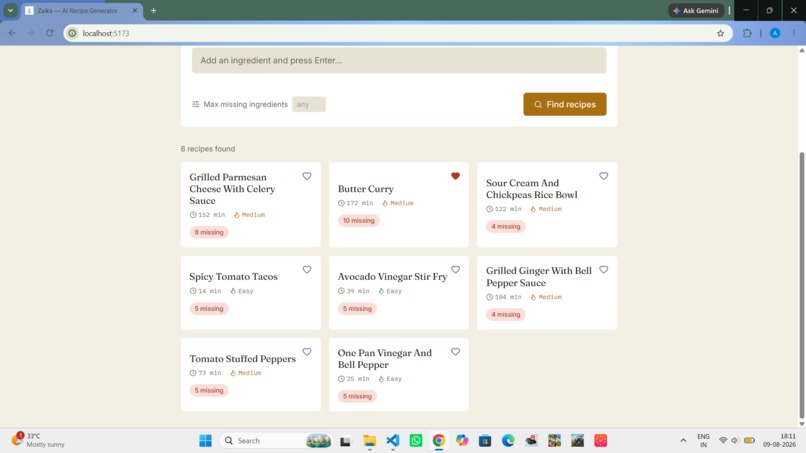
Task: Open Copilot from the taskbar
Action: pos(462,441)
